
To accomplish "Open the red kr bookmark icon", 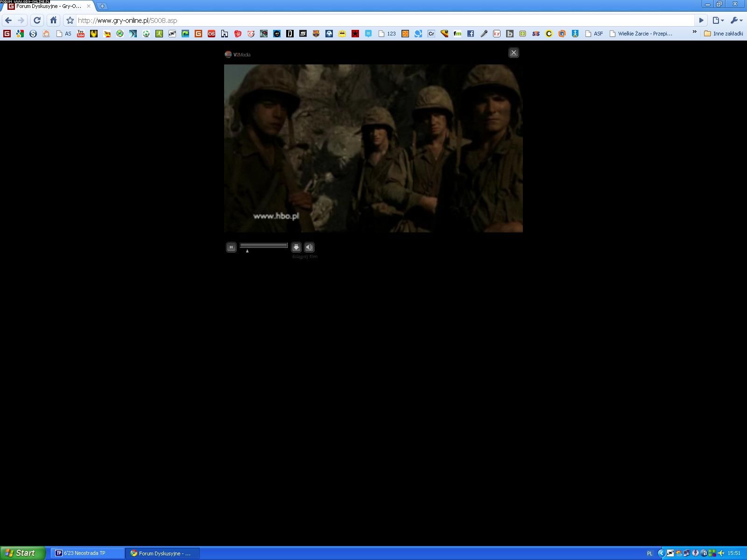I will point(497,34).
